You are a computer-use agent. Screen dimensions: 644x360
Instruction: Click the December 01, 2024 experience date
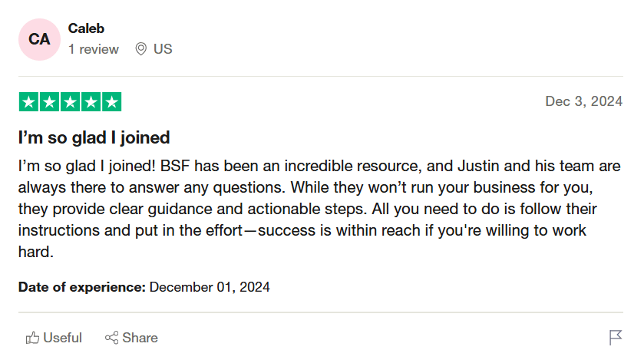point(210,288)
